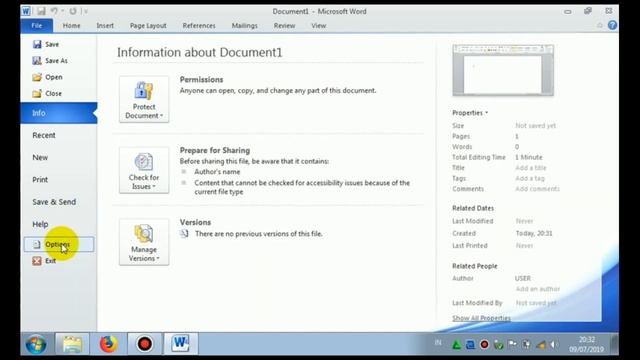Image resolution: width=640 pixels, height=360 pixels.
Task: Switch to Word taskbar button
Action: tap(180, 344)
